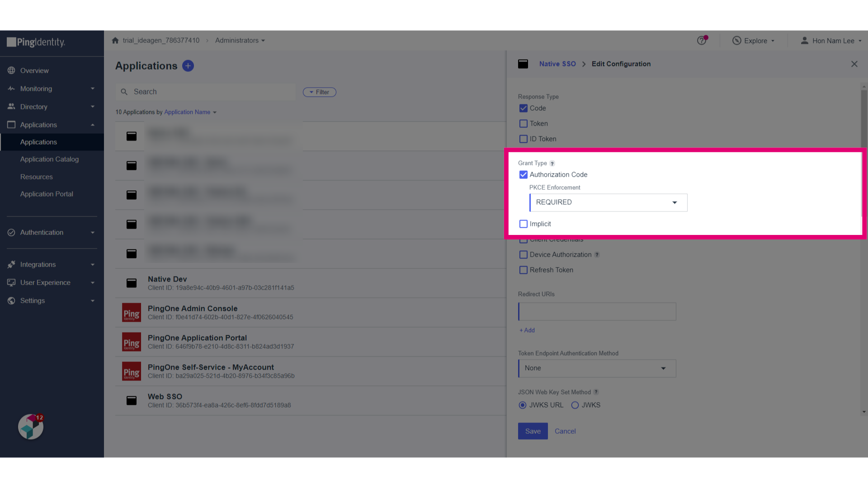The height and width of the screenshot is (488, 868).
Task: Uncheck the Code response type
Action: 524,108
